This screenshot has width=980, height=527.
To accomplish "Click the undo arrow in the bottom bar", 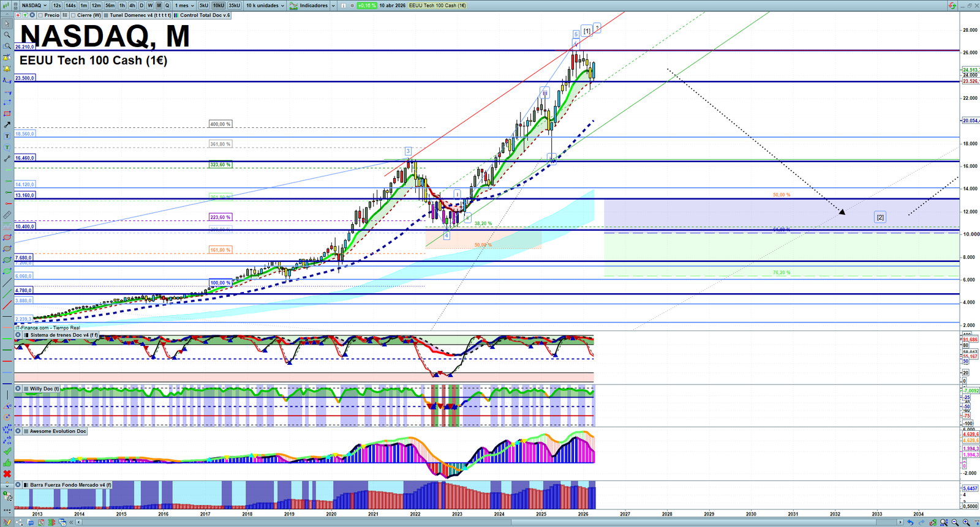I will 910,522.
